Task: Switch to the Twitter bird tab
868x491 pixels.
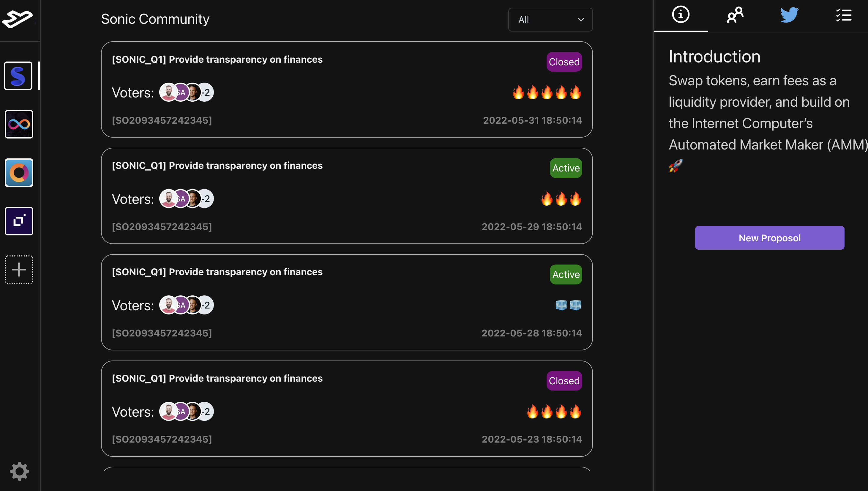Action: click(x=789, y=15)
